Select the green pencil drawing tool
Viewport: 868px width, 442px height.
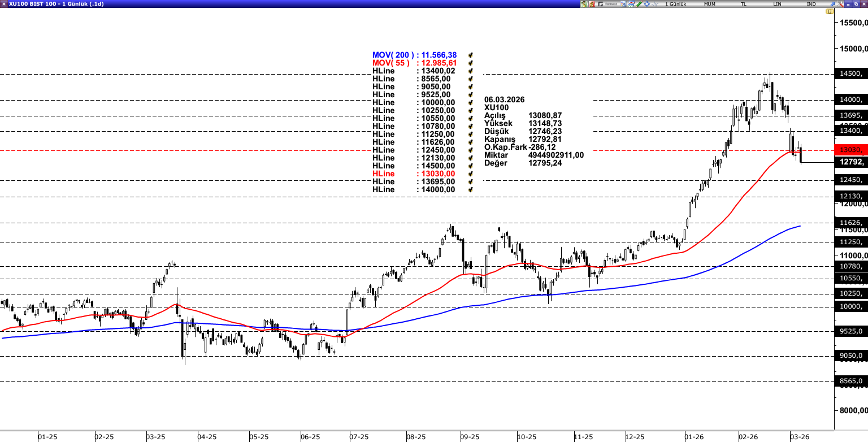[x=638, y=3]
